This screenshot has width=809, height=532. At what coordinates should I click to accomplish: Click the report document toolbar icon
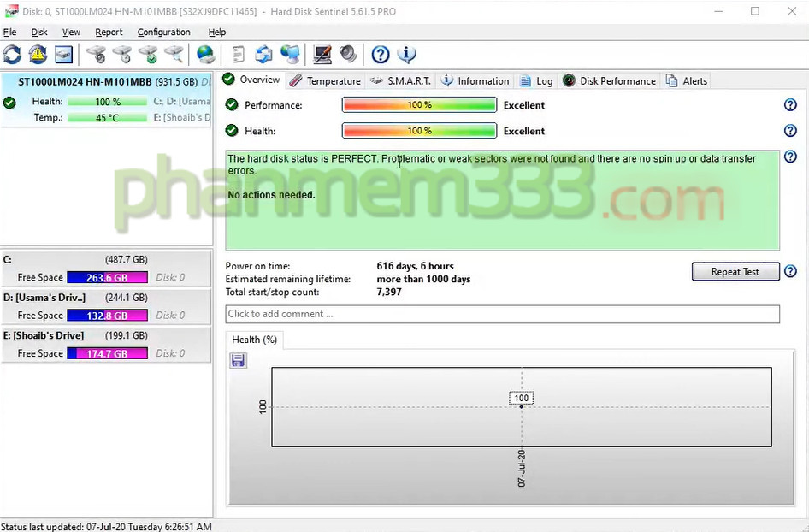click(x=238, y=55)
